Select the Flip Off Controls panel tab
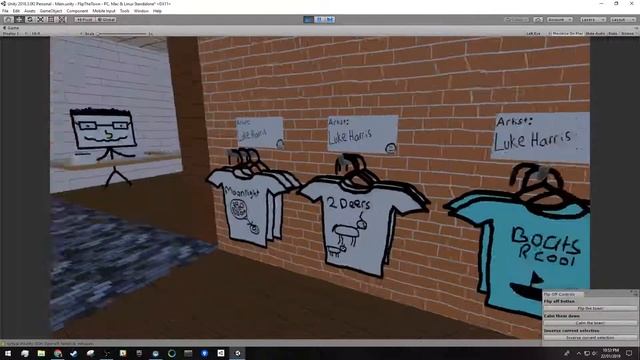 click(x=563, y=294)
